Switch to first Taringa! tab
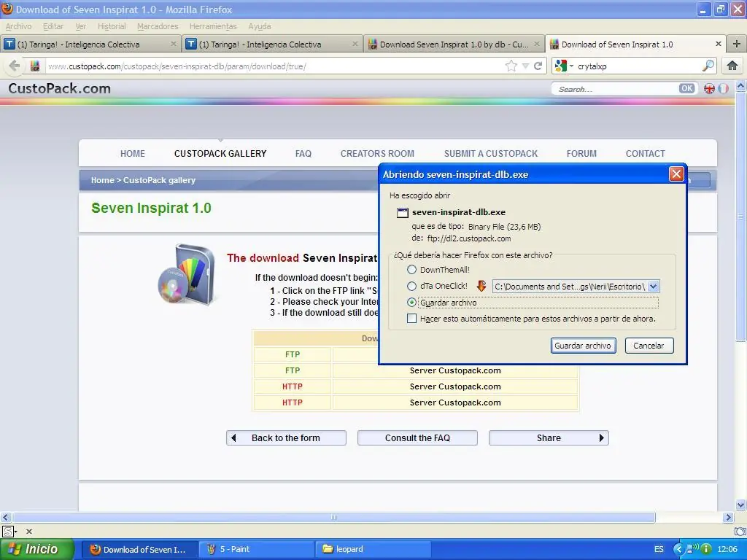 tap(90, 44)
